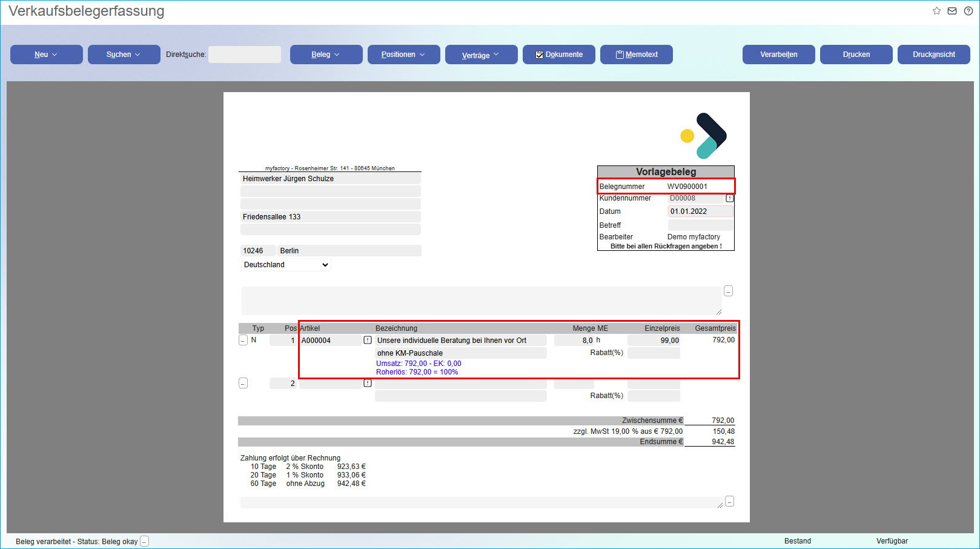Click info icon next to Kundennummer D00008

pos(730,198)
